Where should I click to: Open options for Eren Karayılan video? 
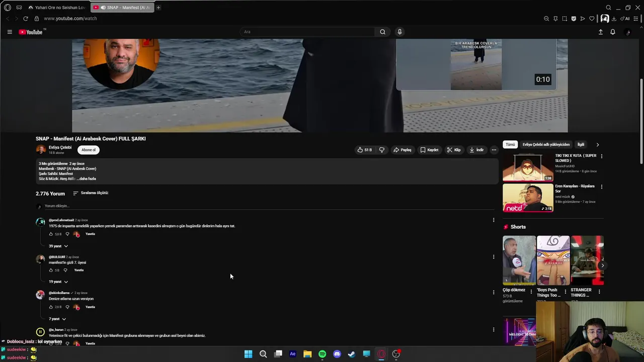click(601, 187)
